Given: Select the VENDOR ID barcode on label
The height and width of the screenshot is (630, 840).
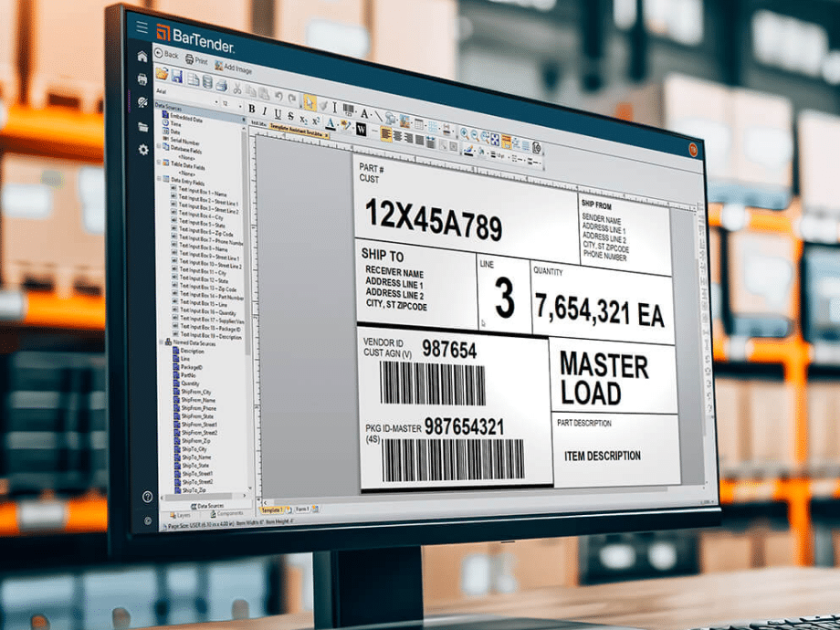Looking at the screenshot, I should [433, 383].
